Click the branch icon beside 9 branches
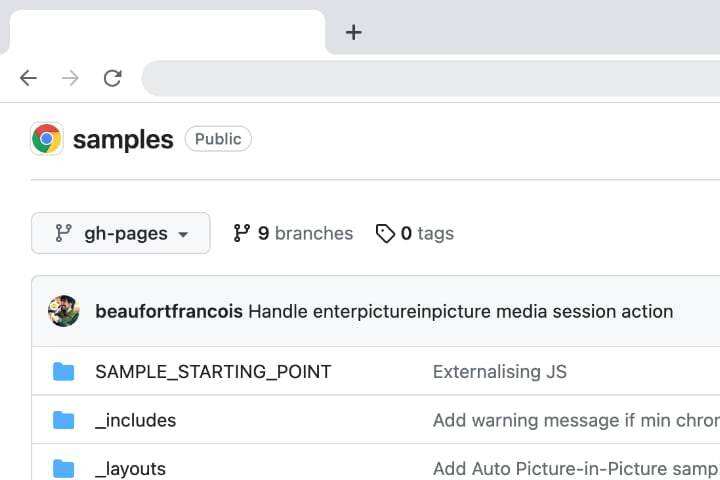Screen dimensions: 720x480 pyautogui.click(x=241, y=233)
